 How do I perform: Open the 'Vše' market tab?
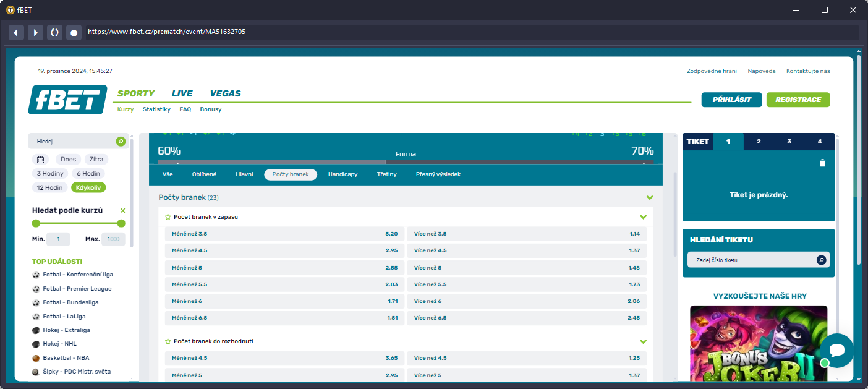click(168, 174)
